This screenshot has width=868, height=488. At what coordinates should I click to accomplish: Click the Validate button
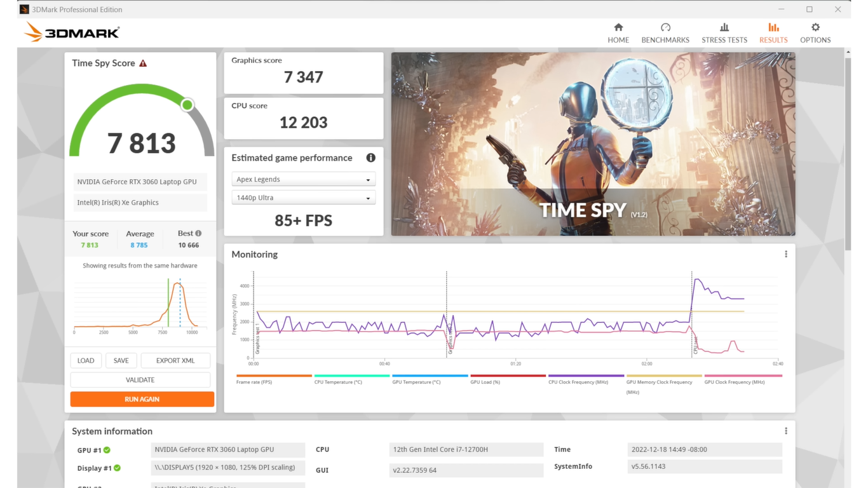point(140,380)
